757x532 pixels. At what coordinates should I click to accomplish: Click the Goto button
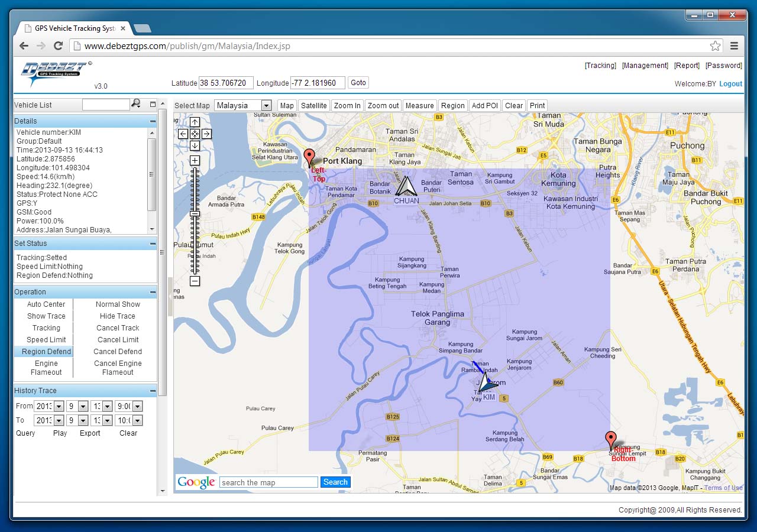(x=358, y=83)
